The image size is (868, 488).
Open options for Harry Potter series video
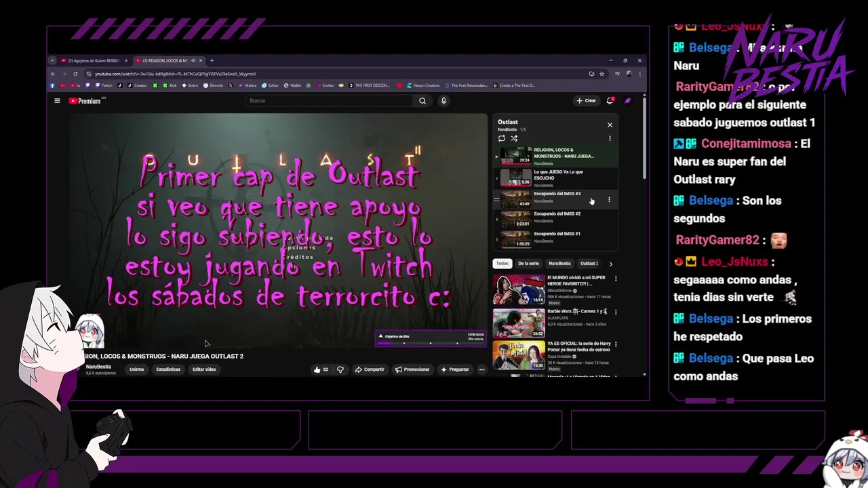(x=616, y=346)
